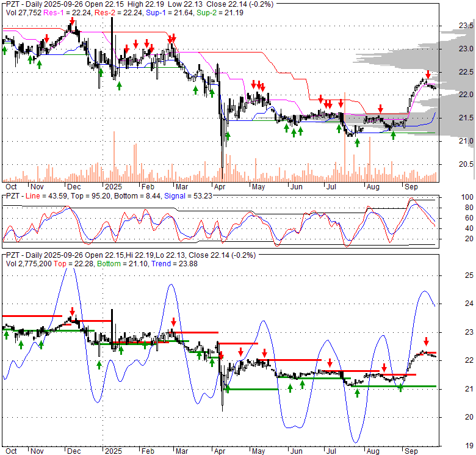Click the red sell arrow above the December peak, top chart
Image resolution: width=476 pixels, height=455 pixels.
click(72, 21)
